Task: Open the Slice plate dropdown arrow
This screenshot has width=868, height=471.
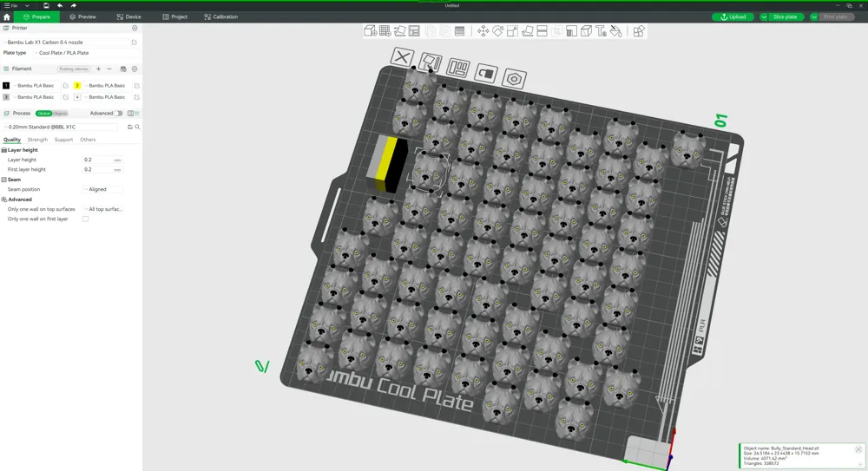Action: [764, 17]
